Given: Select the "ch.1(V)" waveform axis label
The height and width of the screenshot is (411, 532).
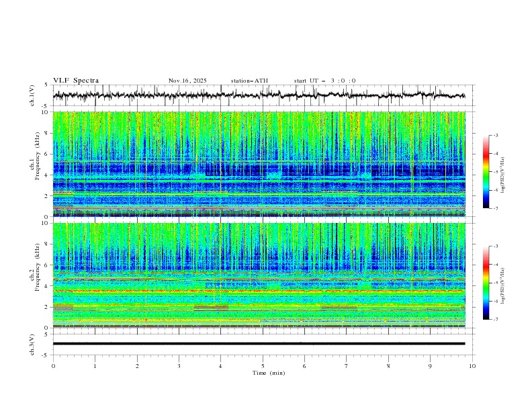Looking at the screenshot, I should 32,95.
